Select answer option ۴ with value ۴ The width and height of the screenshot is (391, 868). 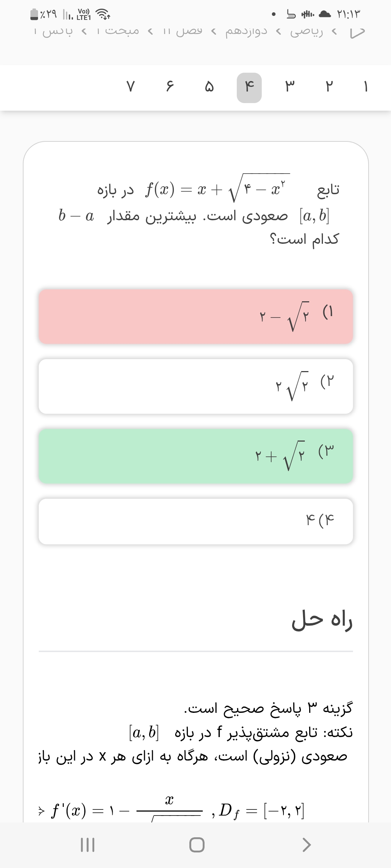click(195, 521)
